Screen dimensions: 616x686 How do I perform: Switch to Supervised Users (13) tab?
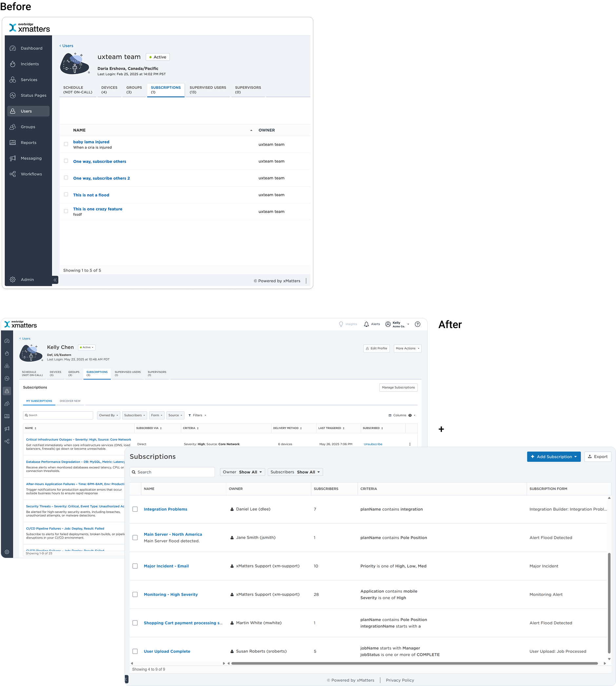click(207, 90)
